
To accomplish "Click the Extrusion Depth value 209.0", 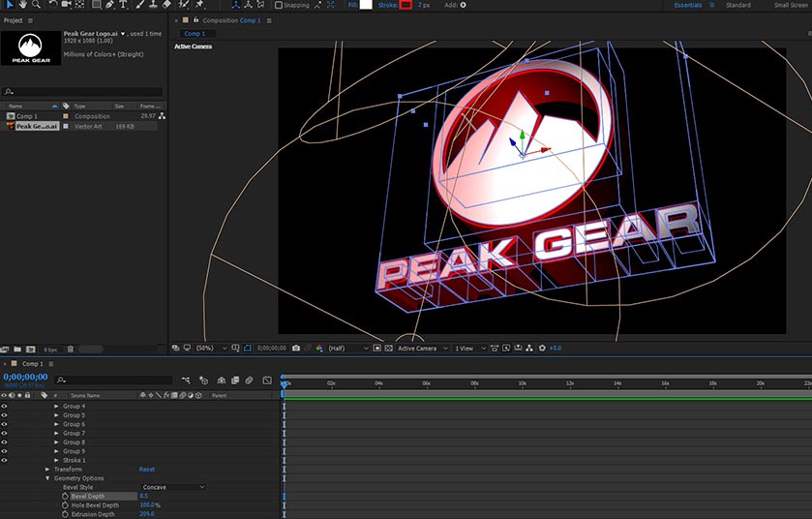I will tap(146, 514).
